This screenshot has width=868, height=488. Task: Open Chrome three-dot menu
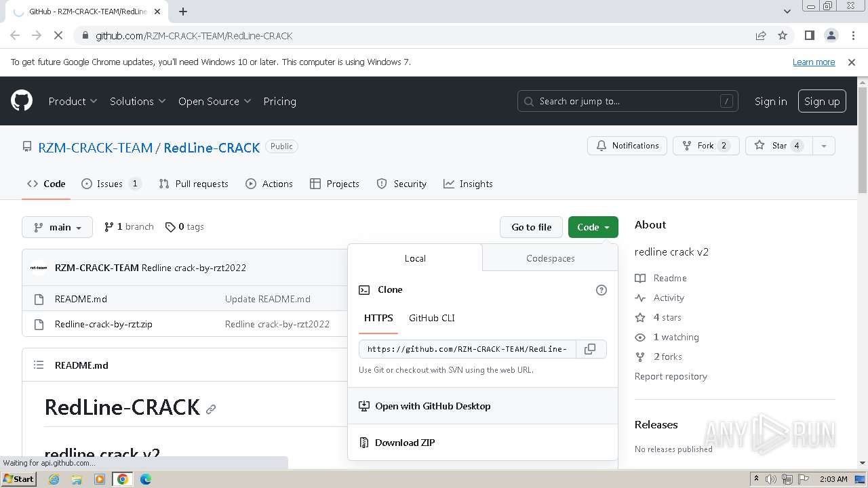[852, 35]
